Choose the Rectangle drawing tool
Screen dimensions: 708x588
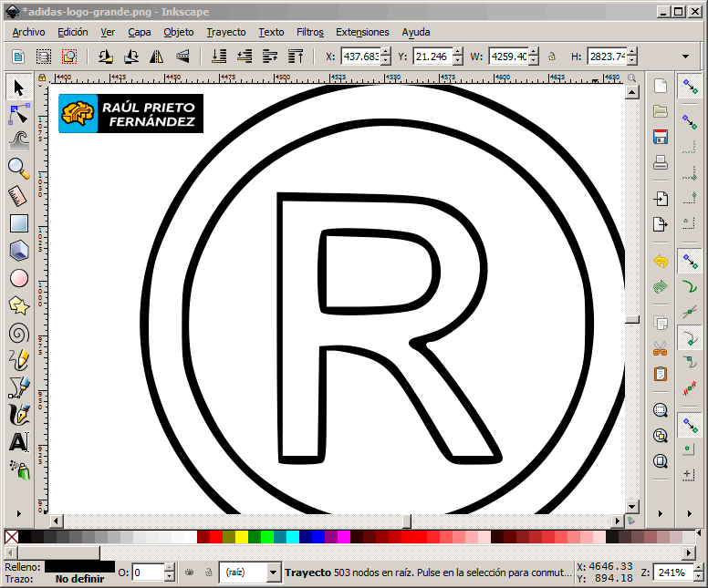[x=18, y=223]
